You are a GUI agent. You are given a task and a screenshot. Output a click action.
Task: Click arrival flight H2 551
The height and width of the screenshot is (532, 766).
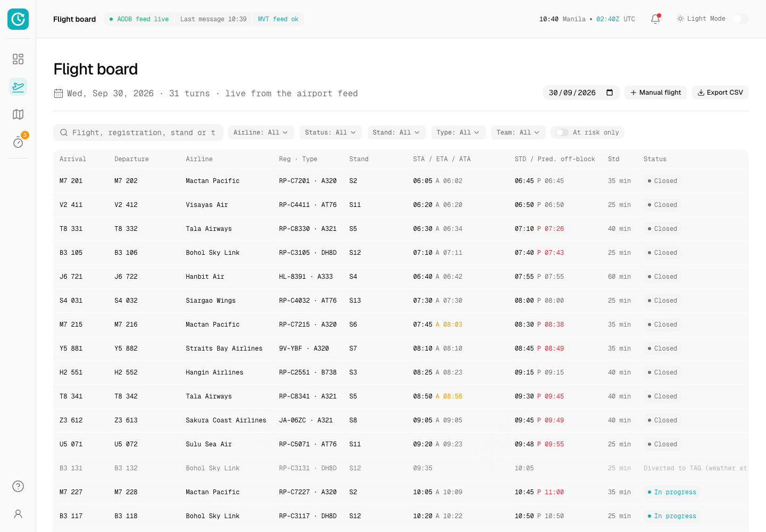click(71, 372)
